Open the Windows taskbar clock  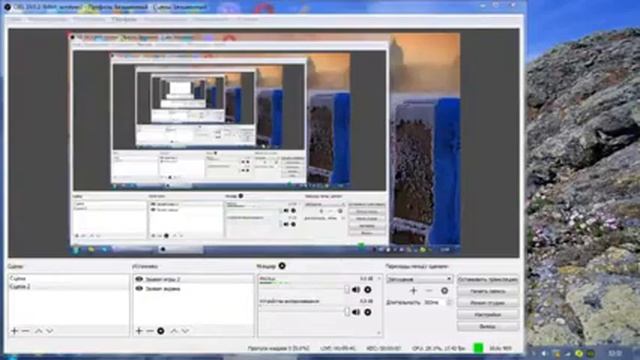614,353
